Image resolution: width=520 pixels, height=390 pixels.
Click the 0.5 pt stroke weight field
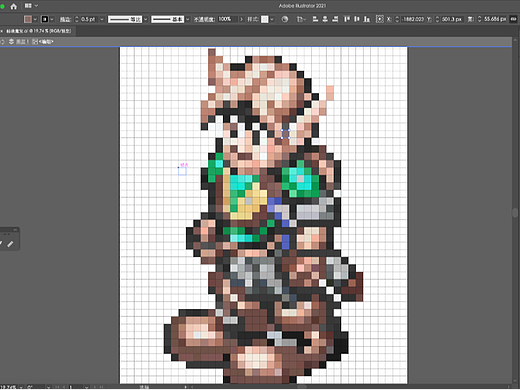point(88,19)
